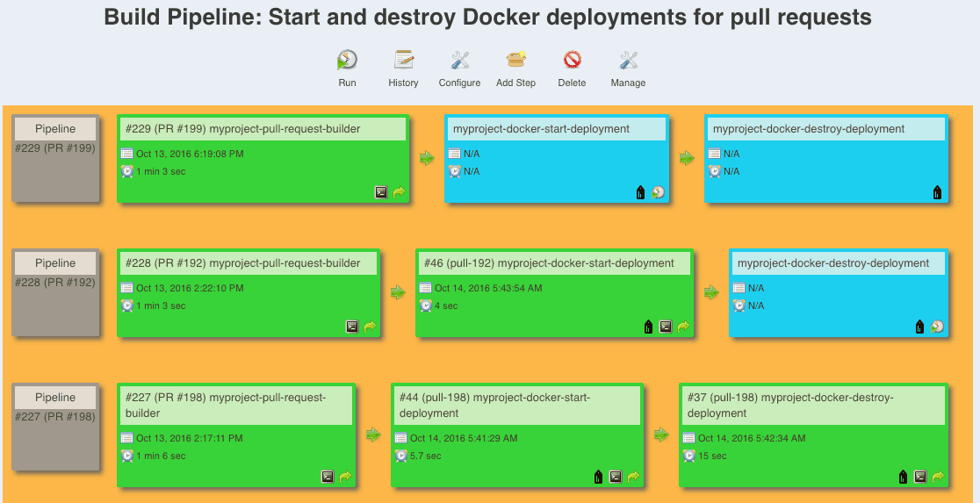
Task: Re-run build #228 with the arrow icon
Action: point(370,327)
